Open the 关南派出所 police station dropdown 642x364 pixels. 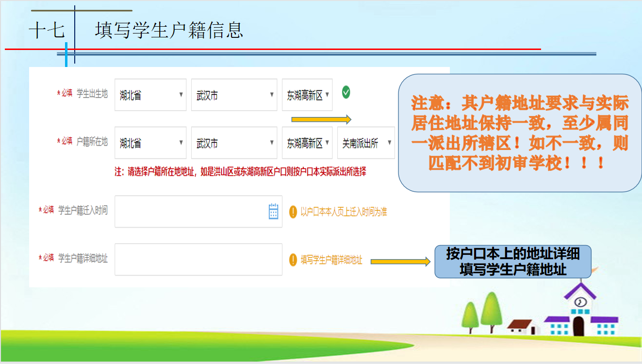pyautogui.click(x=366, y=143)
